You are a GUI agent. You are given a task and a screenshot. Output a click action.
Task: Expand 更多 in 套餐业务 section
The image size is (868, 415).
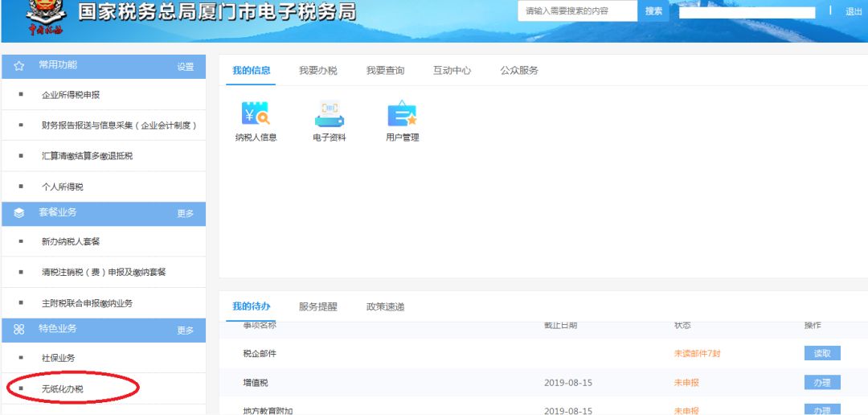(186, 214)
